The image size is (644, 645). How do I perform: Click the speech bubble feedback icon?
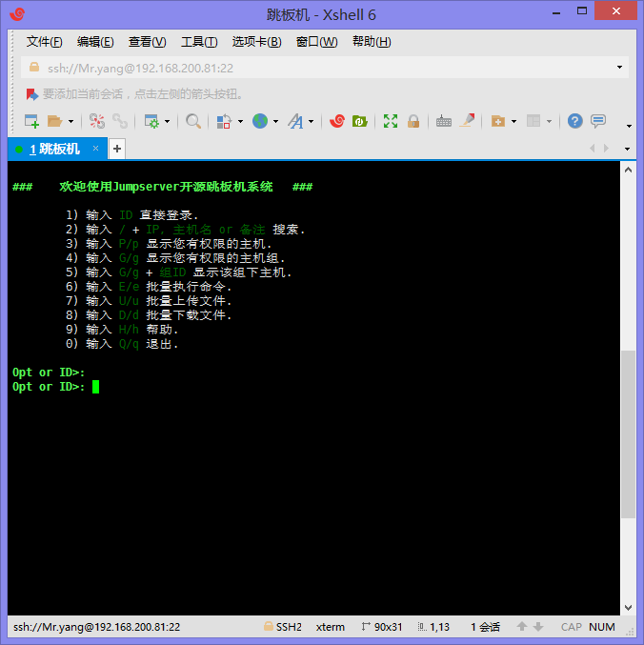click(x=598, y=121)
